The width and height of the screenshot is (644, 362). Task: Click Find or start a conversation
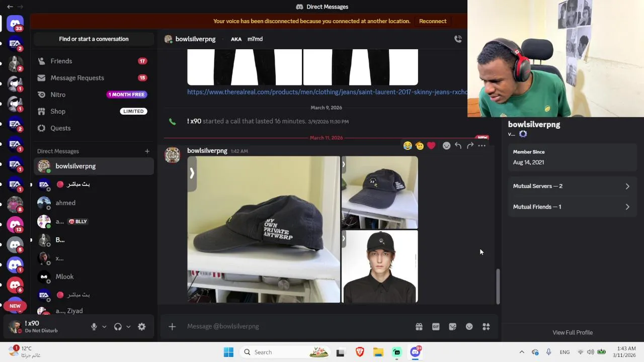[94, 39]
